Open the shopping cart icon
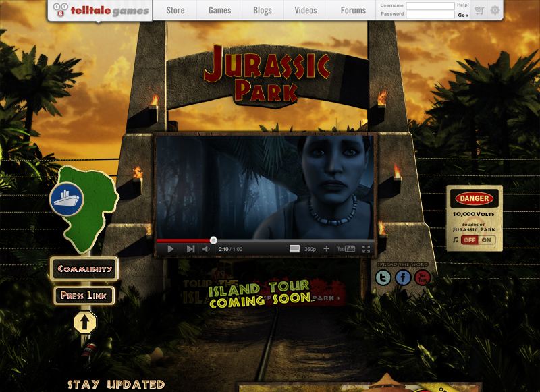 point(479,11)
